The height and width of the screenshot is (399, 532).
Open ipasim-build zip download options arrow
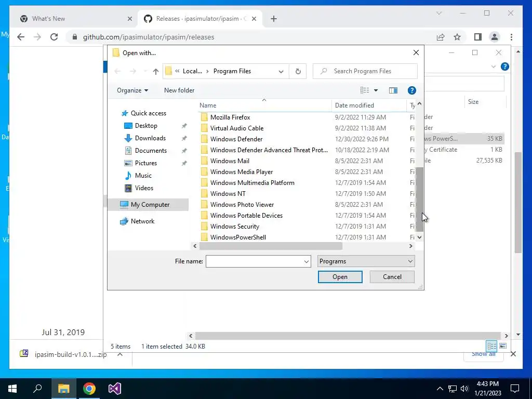(120, 354)
